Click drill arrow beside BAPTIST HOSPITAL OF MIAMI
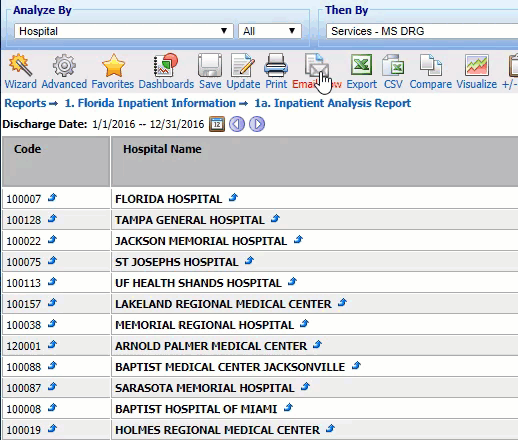 pos(288,408)
